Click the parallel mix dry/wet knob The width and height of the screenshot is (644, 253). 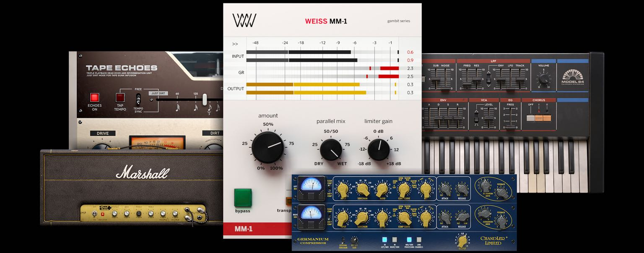pyautogui.click(x=331, y=149)
